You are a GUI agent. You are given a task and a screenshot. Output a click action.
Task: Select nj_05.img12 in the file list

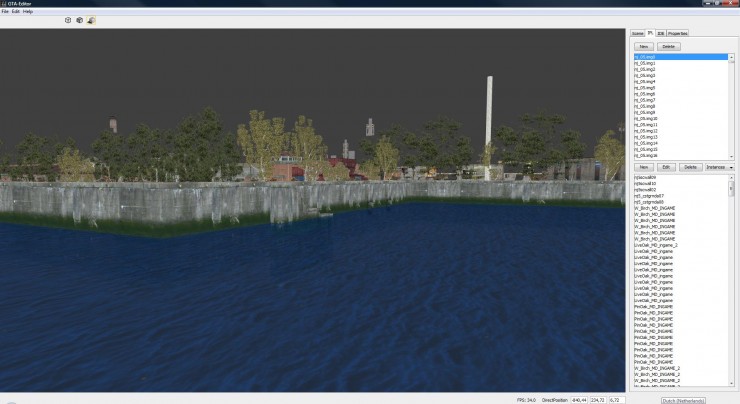(681, 130)
